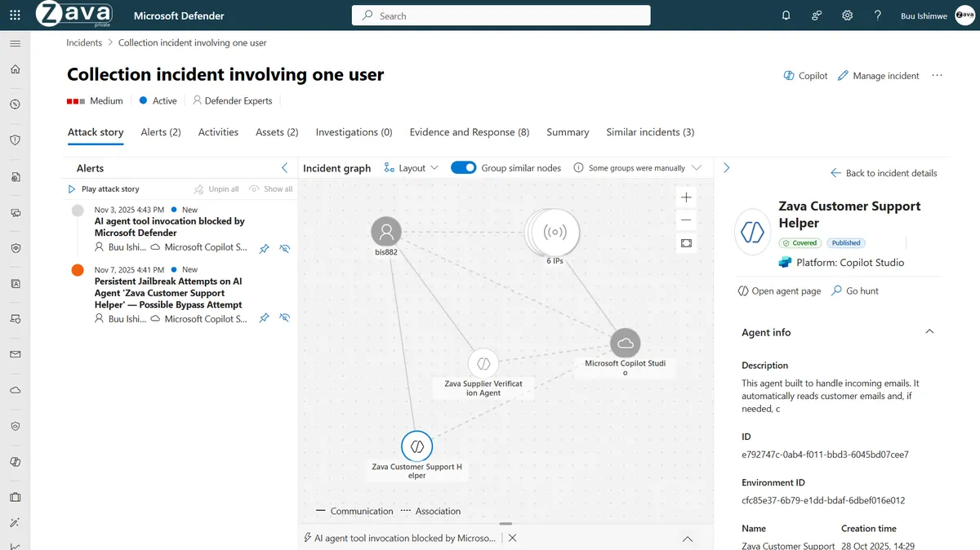980x550 pixels.
Task: Collapse the left navigation hamburger menu
Action: click(15, 43)
